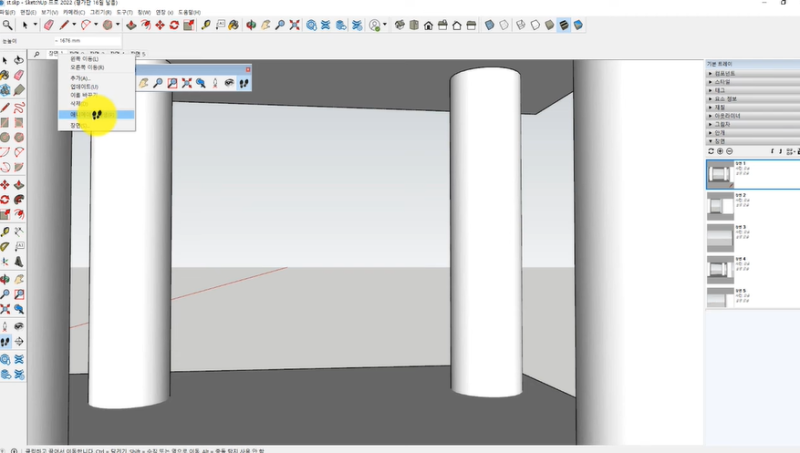Select the Offset tool in left toolset
Viewport: 800px width, 453px height.
19,214
